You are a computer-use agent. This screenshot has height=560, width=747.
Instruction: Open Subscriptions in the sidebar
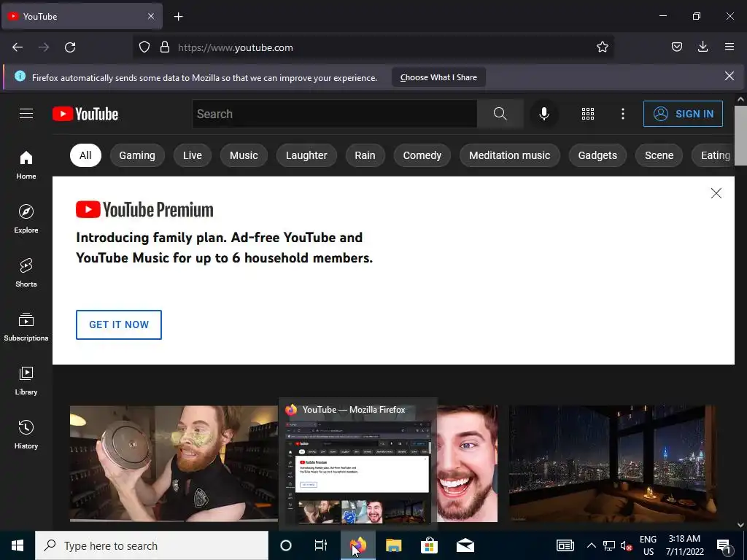pyautogui.click(x=26, y=327)
